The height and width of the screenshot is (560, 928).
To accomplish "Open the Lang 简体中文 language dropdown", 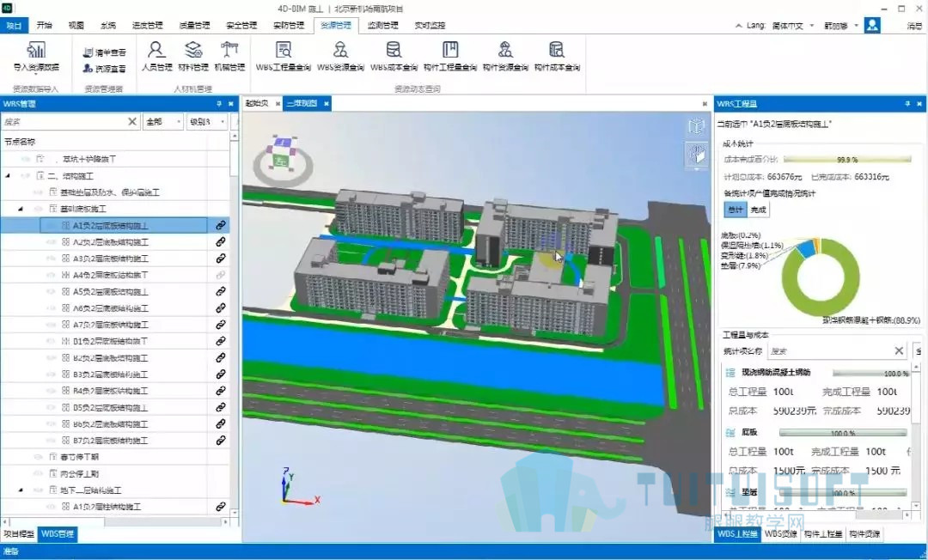I will click(x=792, y=26).
